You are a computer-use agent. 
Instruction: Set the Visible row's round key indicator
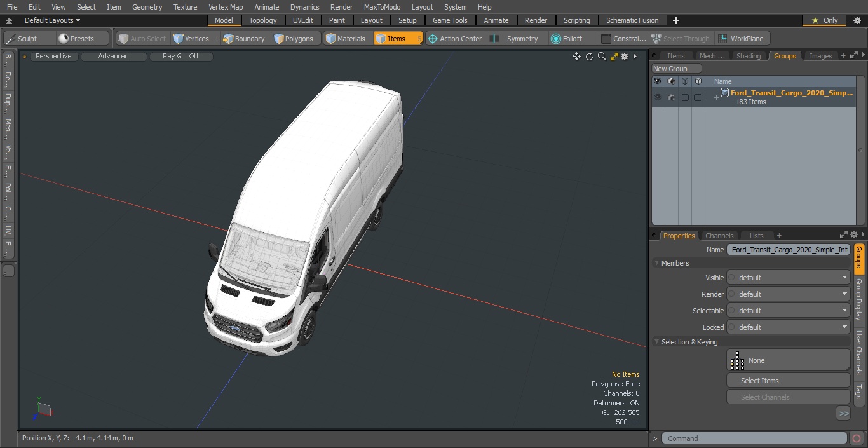(x=731, y=278)
